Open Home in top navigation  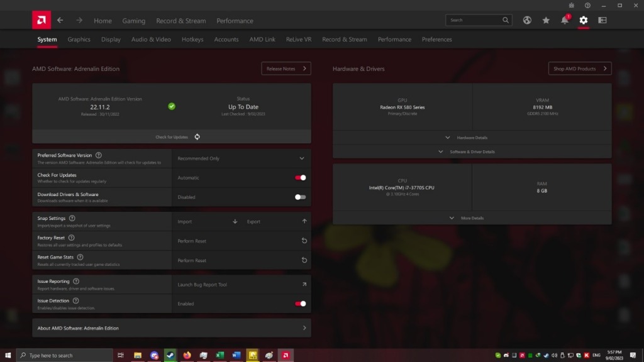pyautogui.click(x=103, y=21)
